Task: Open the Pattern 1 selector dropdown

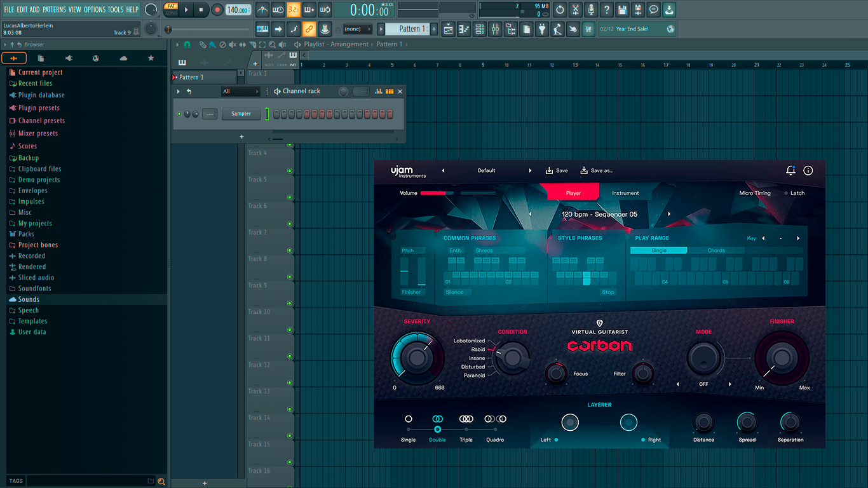Action: 408,29
